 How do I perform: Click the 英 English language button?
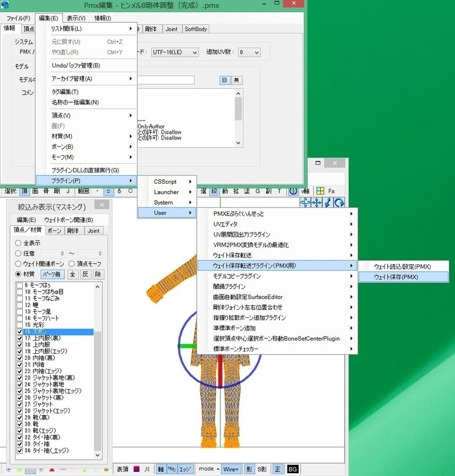[x=237, y=80]
